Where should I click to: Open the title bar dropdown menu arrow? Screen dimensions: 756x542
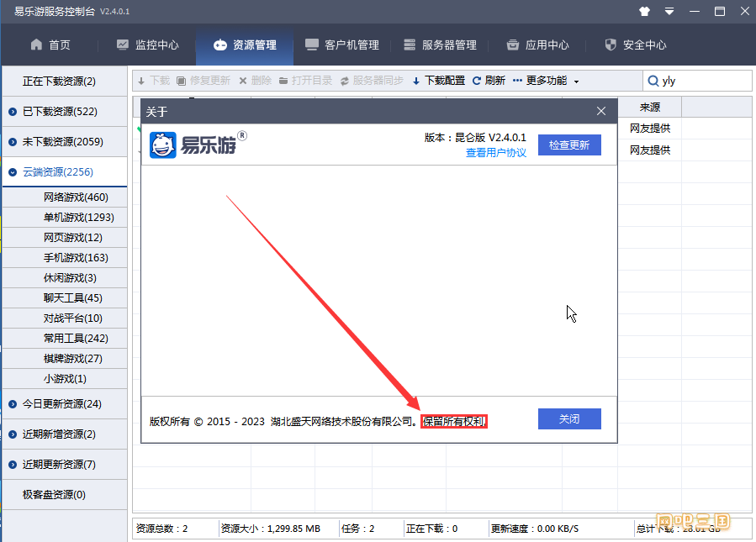click(x=669, y=12)
